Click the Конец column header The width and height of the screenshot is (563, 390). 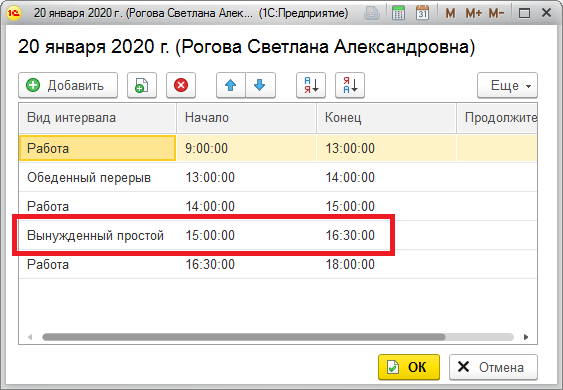[x=386, y=118]
